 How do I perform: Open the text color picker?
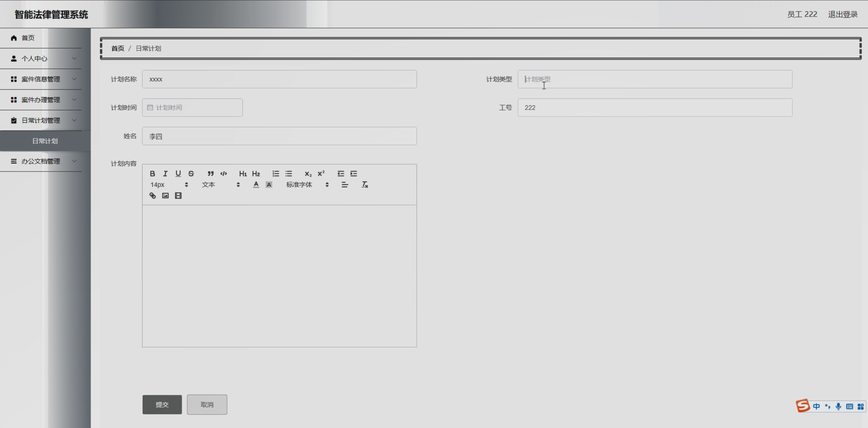click(256, 185)
